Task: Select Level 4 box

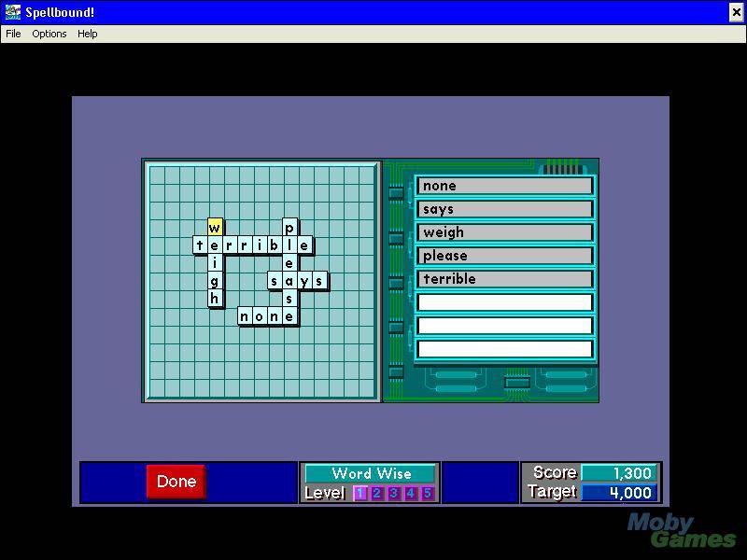Action: (410, 493)
